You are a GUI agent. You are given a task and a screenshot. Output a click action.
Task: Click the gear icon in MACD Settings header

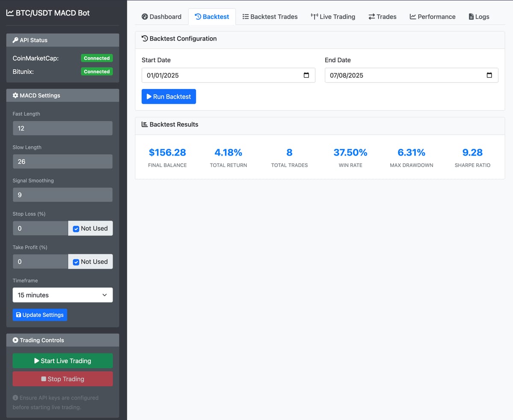point(15,95)
